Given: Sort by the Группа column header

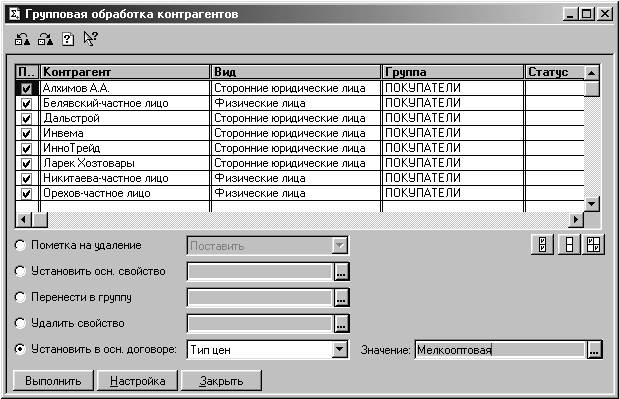Looking at the screenshot, I should (453, 72).
